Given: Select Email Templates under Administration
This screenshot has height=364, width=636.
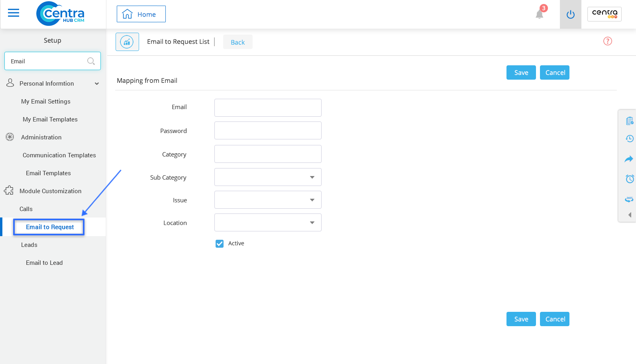Looking at the screenshot, I should pyautogui.click(x=48, y=173).
